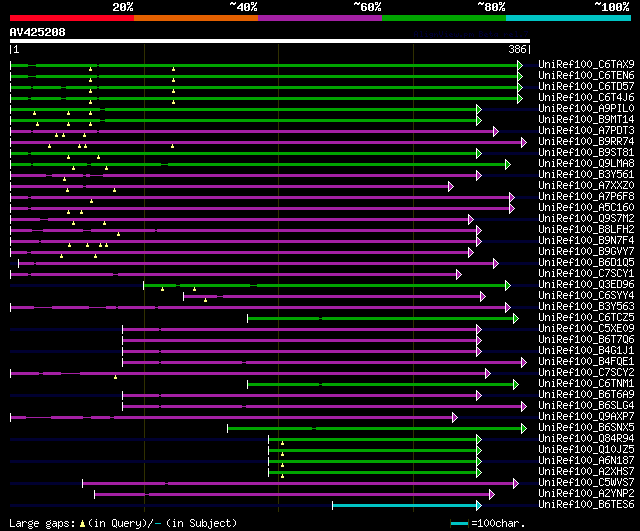Click the UniRef100_B4G1J1 label

pyautogui.click(x=586, y=351)
